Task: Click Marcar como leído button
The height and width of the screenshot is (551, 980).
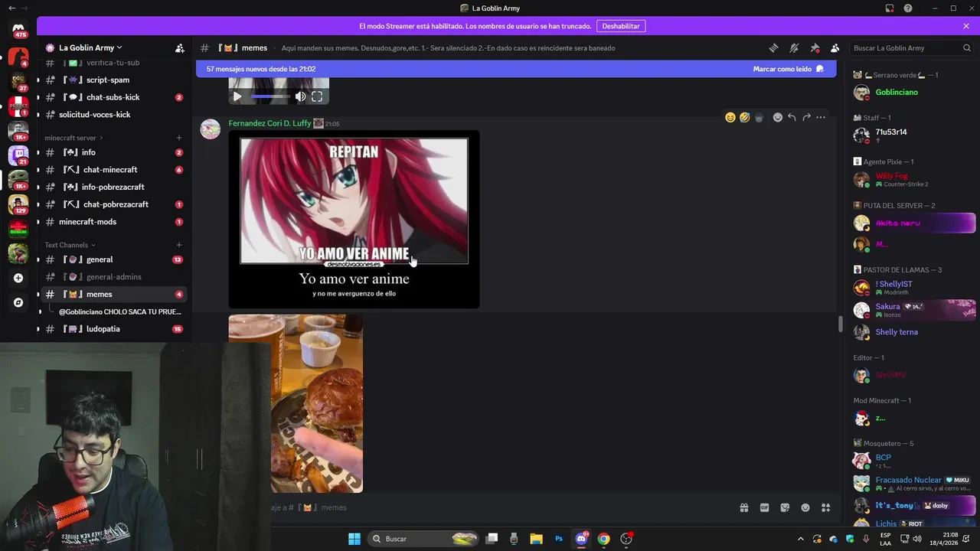Action: click(788, 69)
